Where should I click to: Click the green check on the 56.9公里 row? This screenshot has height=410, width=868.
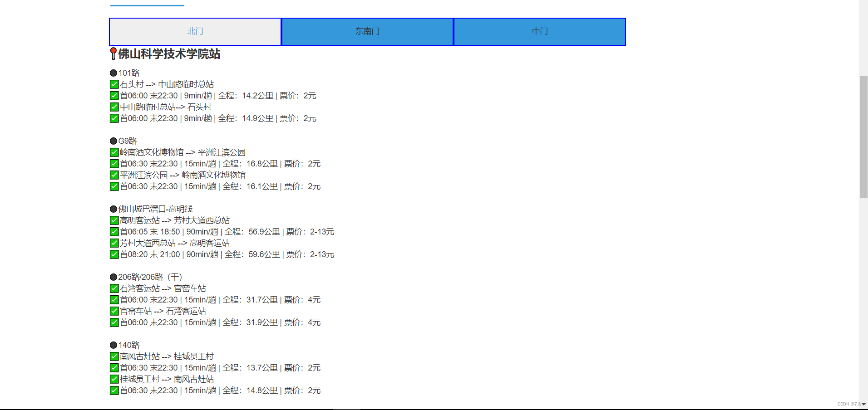tap(114, 232)
